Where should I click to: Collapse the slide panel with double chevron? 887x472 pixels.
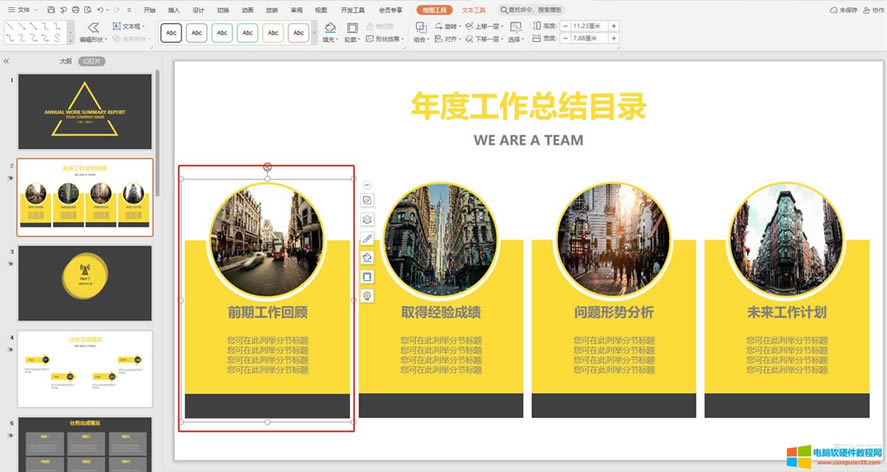tap(7, 61)
